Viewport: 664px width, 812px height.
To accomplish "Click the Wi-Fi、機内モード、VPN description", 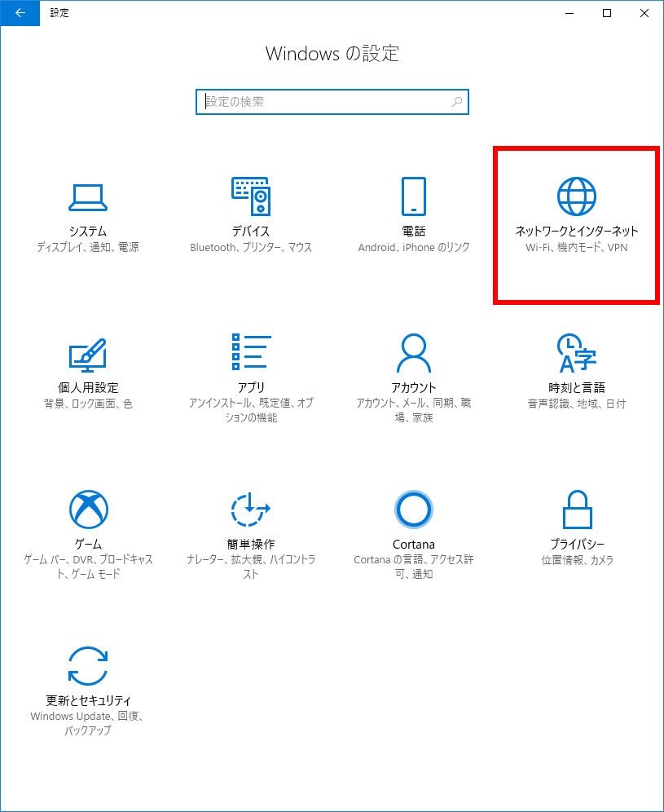I will click(x=577, y=248).
